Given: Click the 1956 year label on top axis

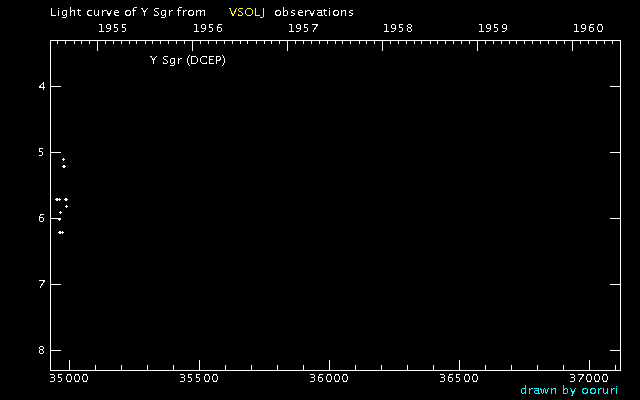Looking at the screenshot, I should [207, 28].
